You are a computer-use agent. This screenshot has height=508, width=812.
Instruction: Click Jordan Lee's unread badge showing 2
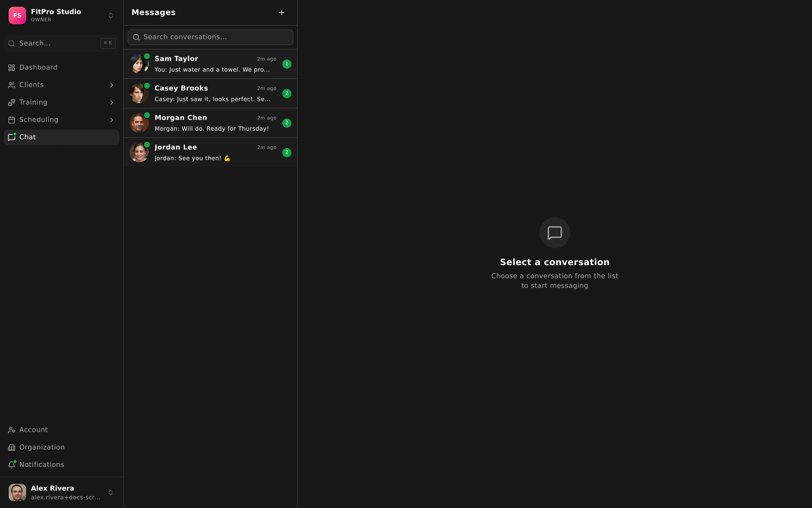pos(287,153)
